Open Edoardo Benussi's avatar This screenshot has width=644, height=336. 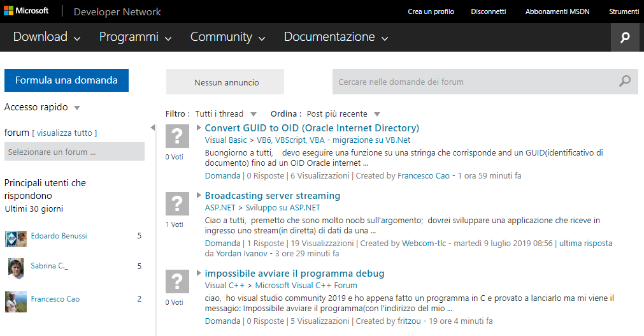tap(16, 238)
